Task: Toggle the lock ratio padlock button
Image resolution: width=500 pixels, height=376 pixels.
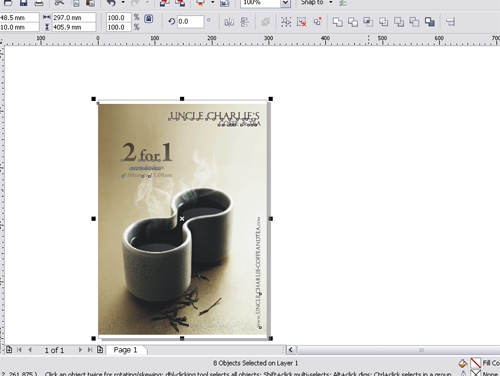Action: pyautogui.click(x=149, y=19)
